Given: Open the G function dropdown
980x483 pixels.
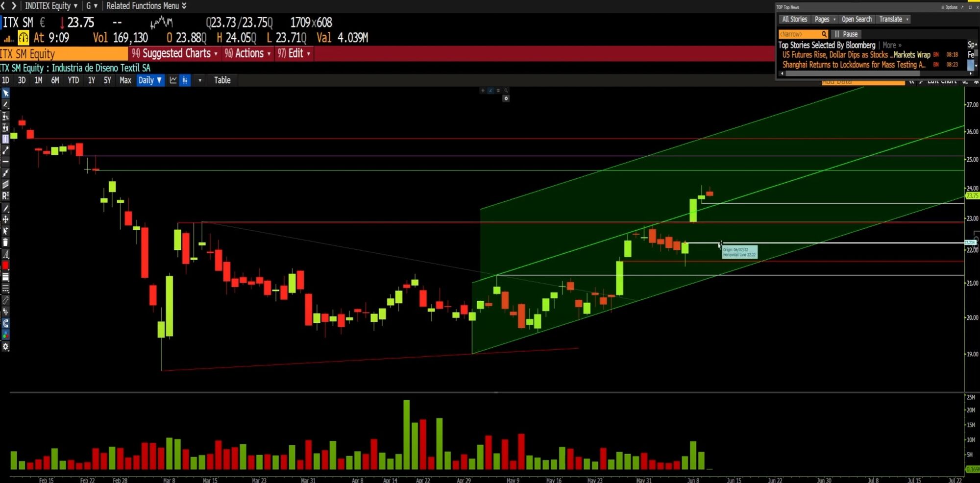Looking at the screenshot, I should point(92,6).
